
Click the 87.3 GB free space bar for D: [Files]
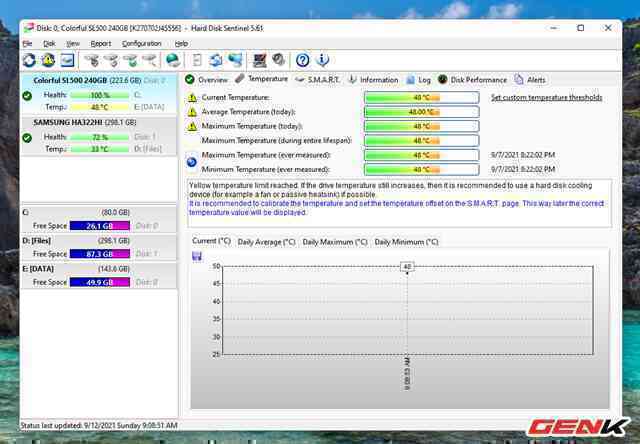100,254
